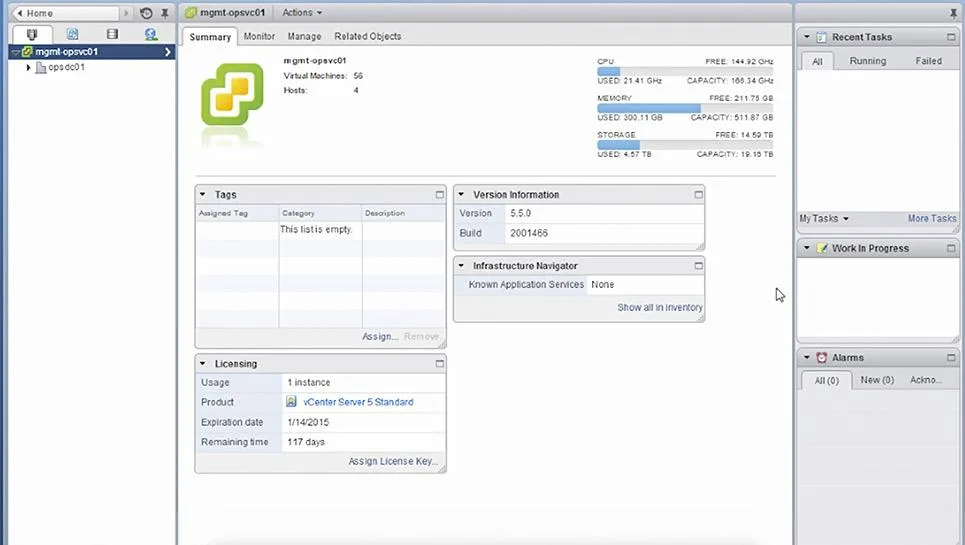Click the version value 5.5.0
The image size is (965, 545).
tap(521, 213)
